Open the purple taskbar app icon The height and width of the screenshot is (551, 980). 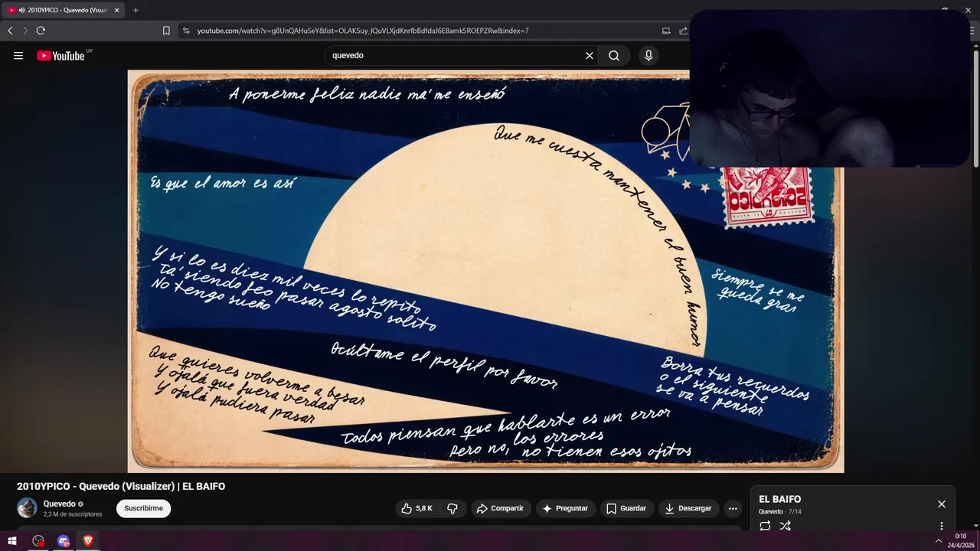pos(64,541)
